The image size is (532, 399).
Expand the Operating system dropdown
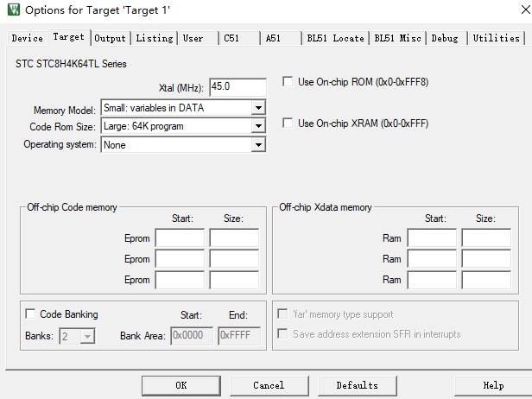click(x=258, y=145)
